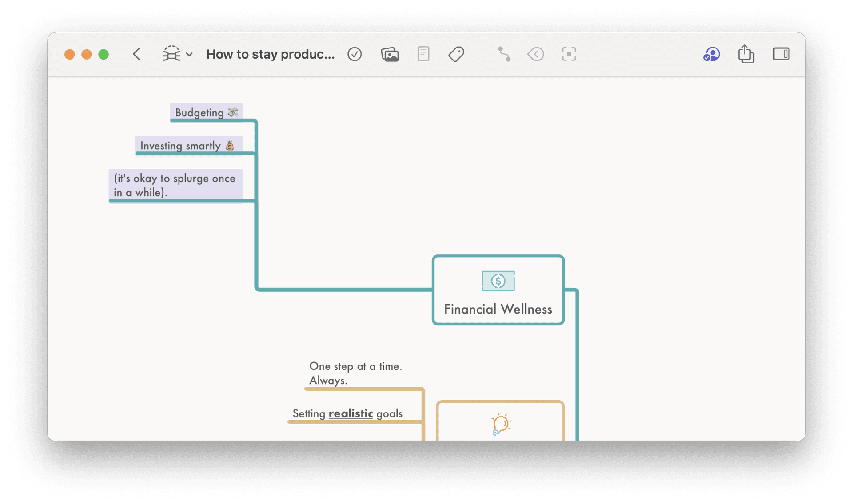Click the dollar-bill sticker in Financial Wellness node
This screenshot has height=504, width=853.
(x=498, y=281)
